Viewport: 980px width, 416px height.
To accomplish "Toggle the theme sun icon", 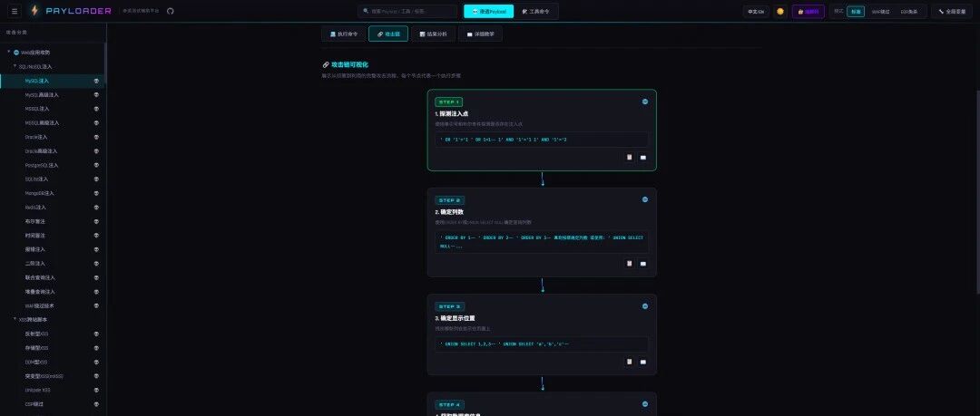I will (x=780, y=11).
